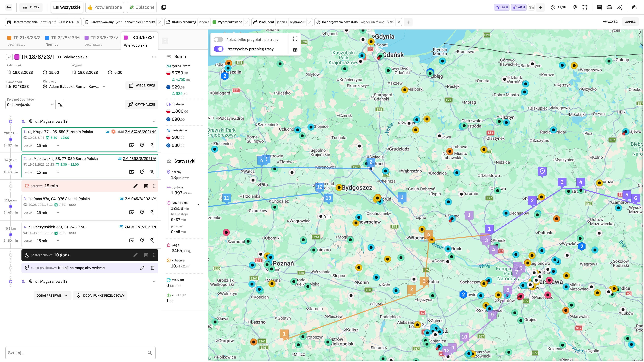Click payment icon on Bardo stop
The image size is (644, 362).
pyautogui.click(x=132, y=172)
